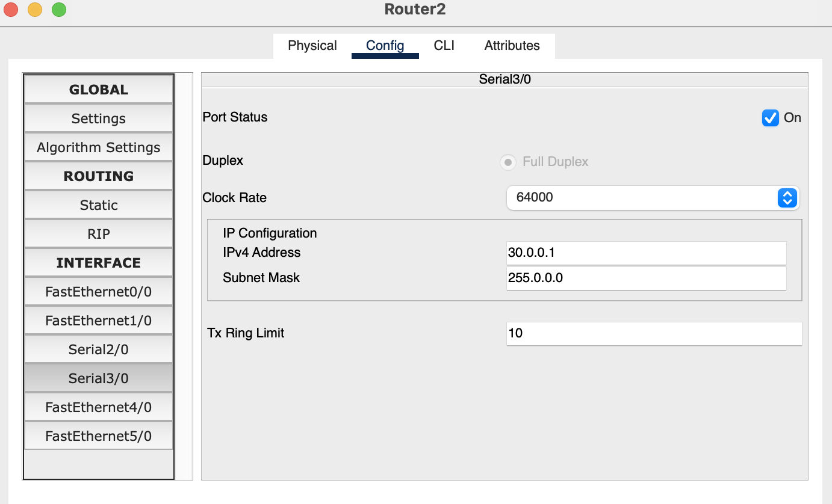The image size is (832, 504).
Task: Select the FastEthernet1/0 interface
Action: 99,321
